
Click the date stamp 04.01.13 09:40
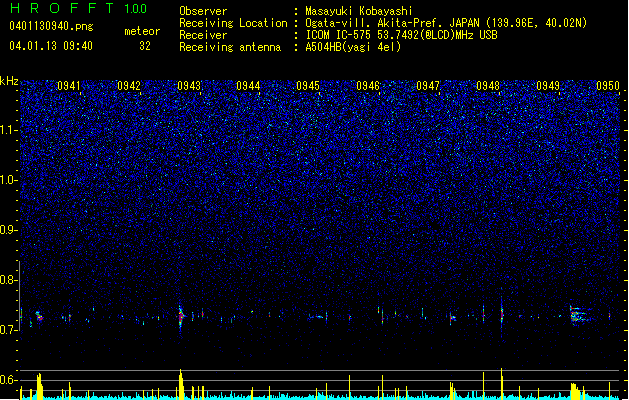tap(51, 46)
